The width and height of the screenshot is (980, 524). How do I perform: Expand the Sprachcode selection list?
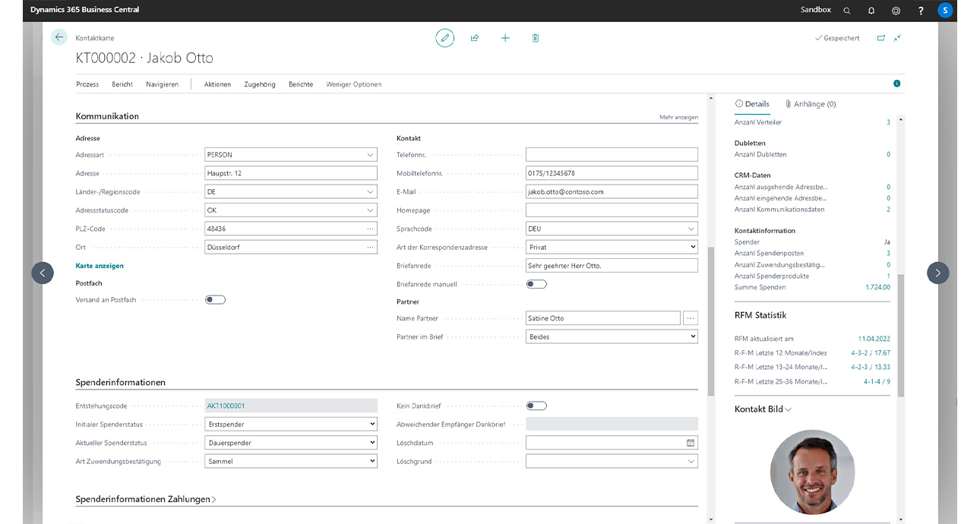[691, 228]
